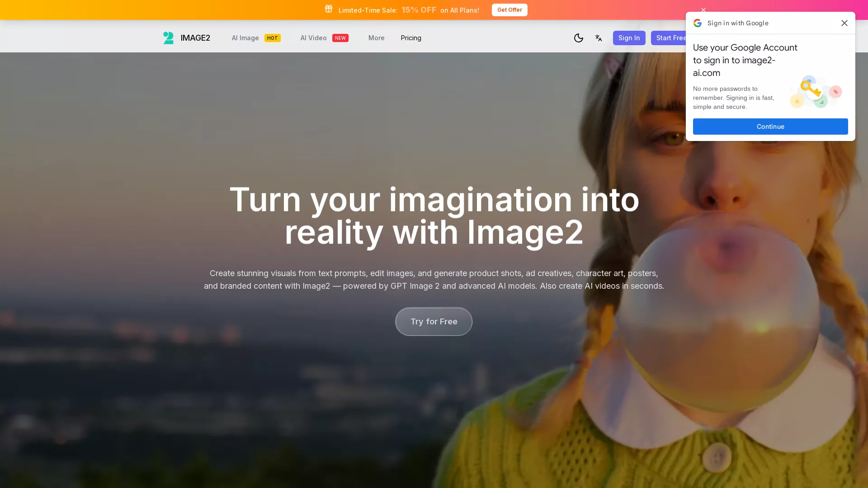Click the '15% OFF' sale text
The width and height of the screenshot is (868, 488).
419,10
